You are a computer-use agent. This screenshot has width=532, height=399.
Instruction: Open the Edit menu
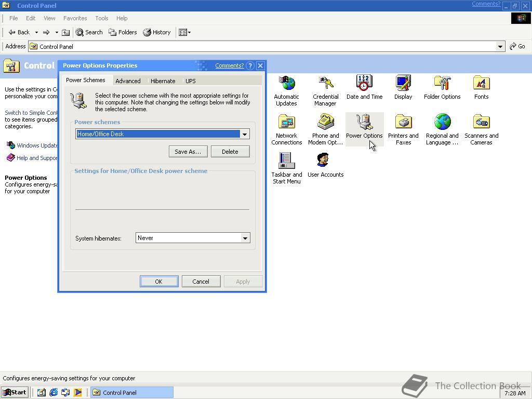click(31, 18)
